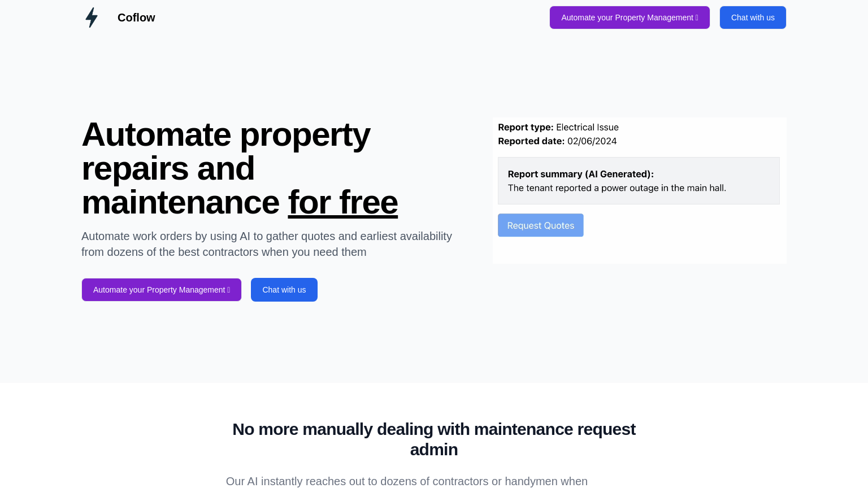Select the "Report summary (AI Generated)" label
Image resolution: width=868 pixels, height=488 pixels.
(x=580, y=174)
